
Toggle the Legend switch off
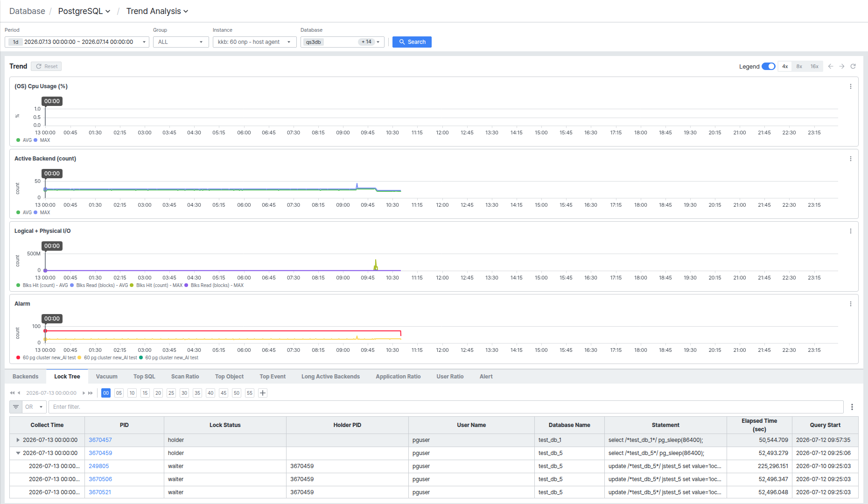click(768, 66)
